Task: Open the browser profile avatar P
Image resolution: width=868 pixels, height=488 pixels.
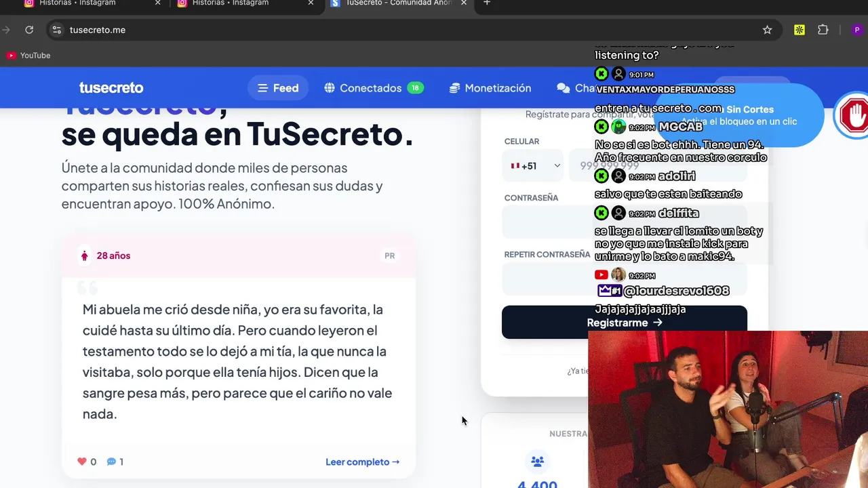Action: [857, 30]
